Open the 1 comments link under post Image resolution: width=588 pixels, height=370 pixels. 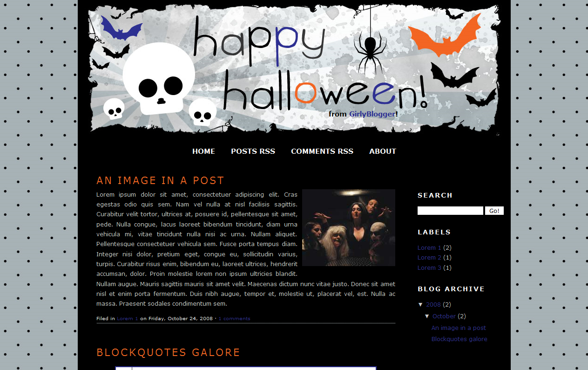(234, 319)
